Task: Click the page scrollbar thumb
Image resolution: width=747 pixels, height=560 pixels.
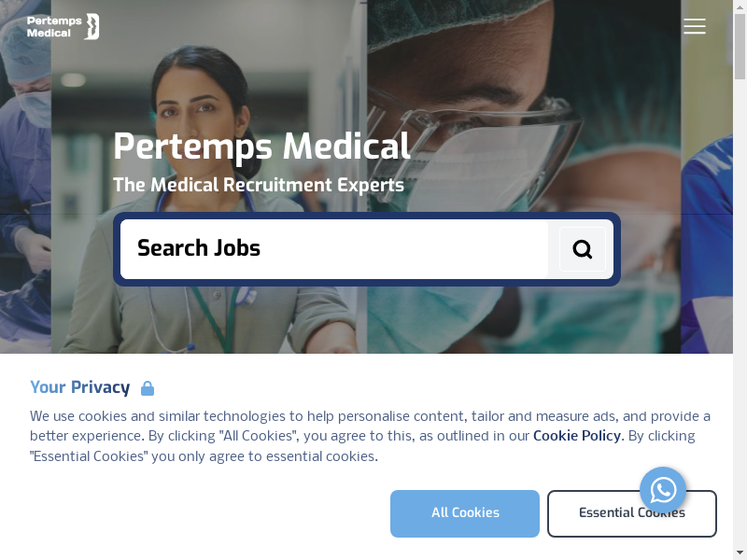Action: (740, 47)
